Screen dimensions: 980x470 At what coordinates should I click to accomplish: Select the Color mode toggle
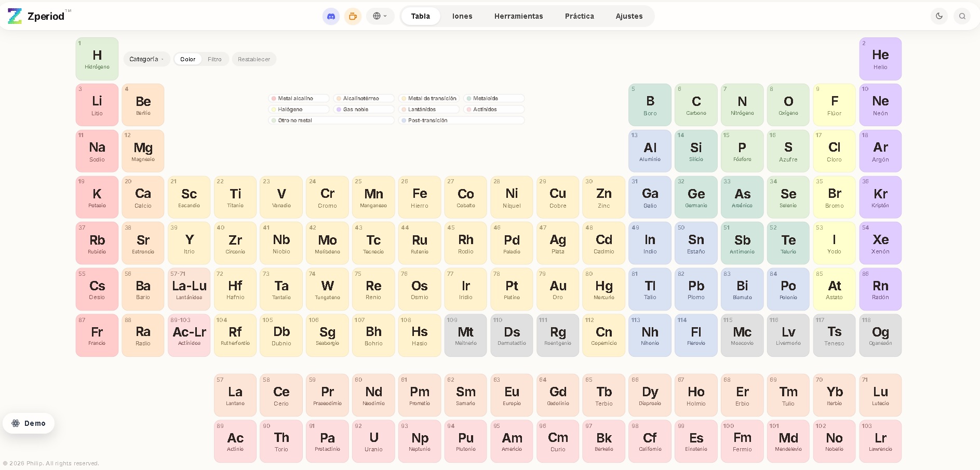point(188,59)
